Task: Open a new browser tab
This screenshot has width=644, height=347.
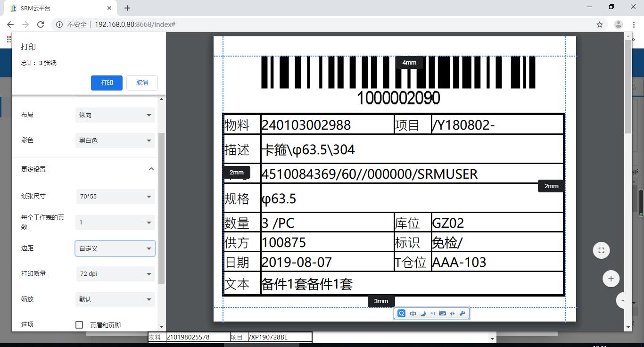Action: click(127, 8)
